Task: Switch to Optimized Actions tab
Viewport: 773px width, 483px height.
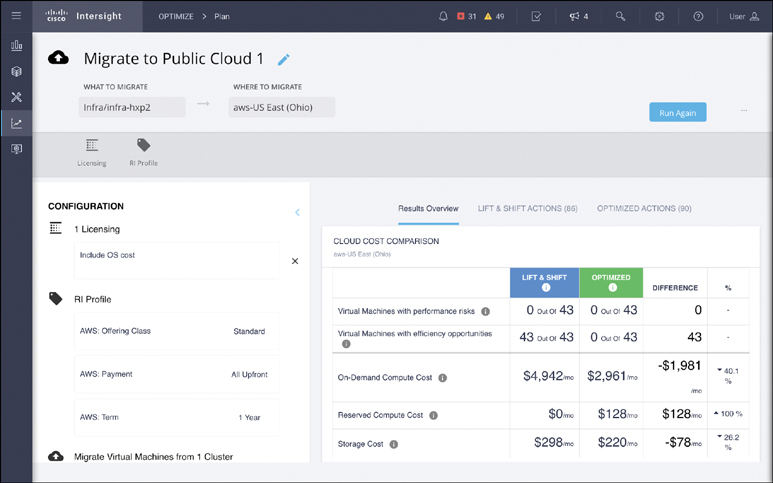Action: [643, 208]
